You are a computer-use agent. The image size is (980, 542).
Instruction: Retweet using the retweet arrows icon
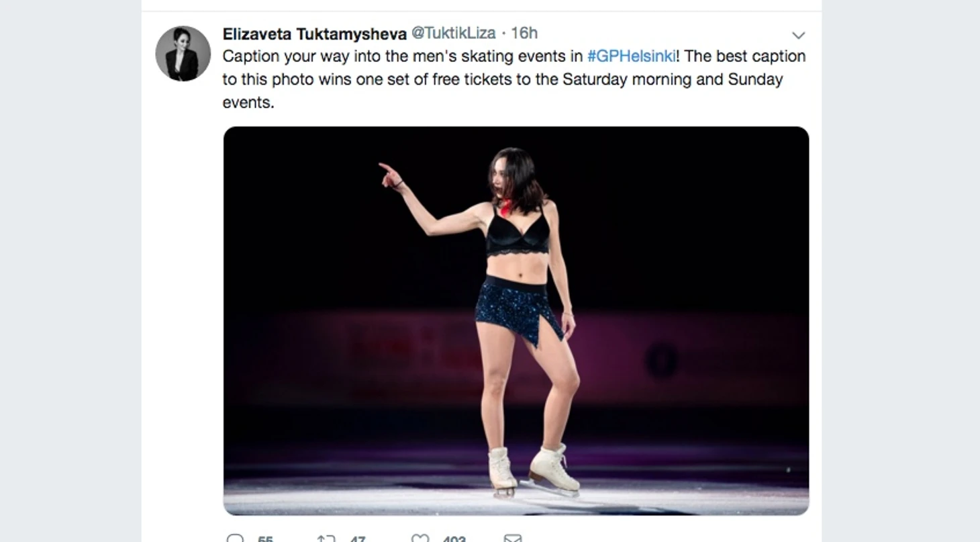(x=326, y=539)
